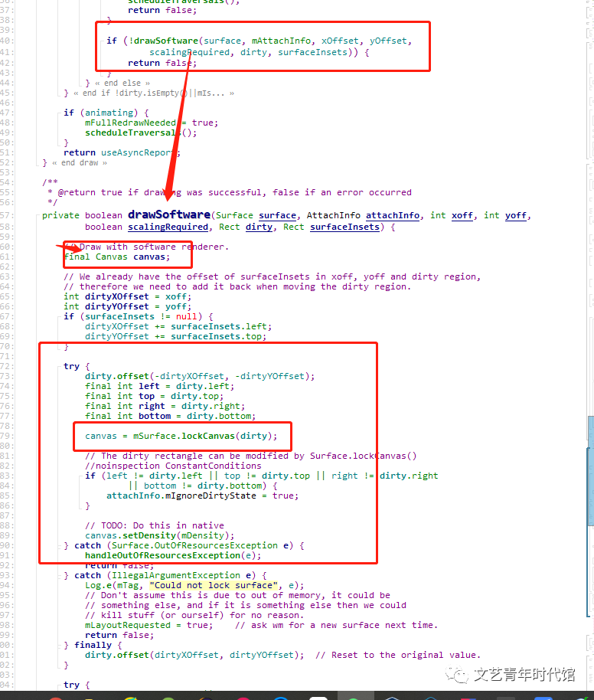Click the "Could not lock surface" string
This screenshot has height=700, width=594.
pos(214,585)
